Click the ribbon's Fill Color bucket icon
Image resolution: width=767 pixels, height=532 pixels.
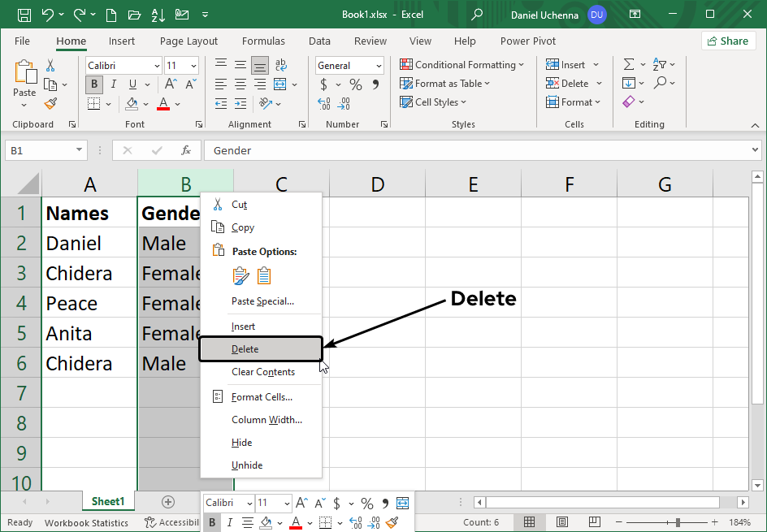(132, 103)
